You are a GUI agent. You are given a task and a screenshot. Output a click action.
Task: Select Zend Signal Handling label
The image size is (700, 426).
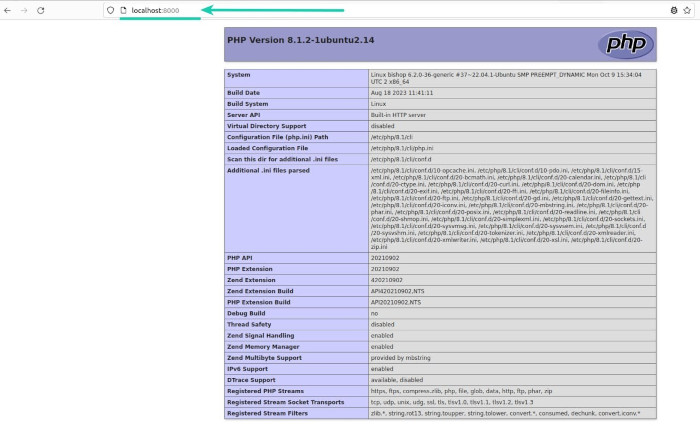260,336
